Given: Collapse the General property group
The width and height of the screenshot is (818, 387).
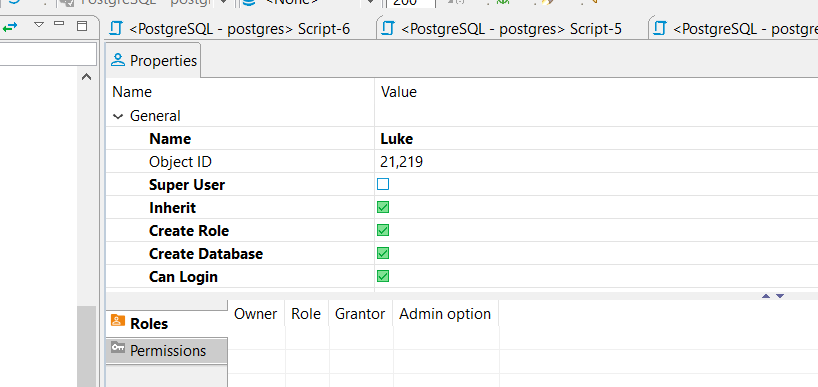Looking at the screenshot, I should click(118, 116).
